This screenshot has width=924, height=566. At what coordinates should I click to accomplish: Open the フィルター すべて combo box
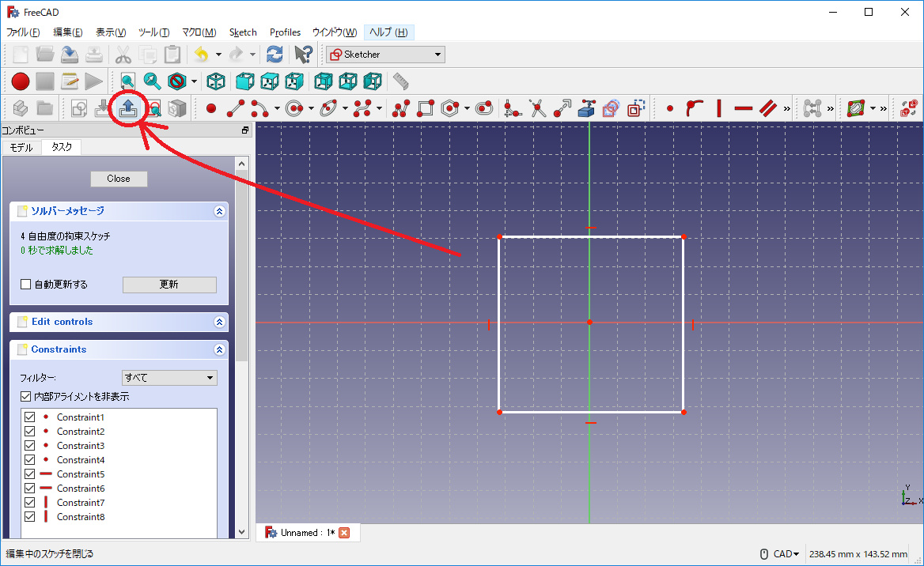pyautogui.click(x=169, y=378)
